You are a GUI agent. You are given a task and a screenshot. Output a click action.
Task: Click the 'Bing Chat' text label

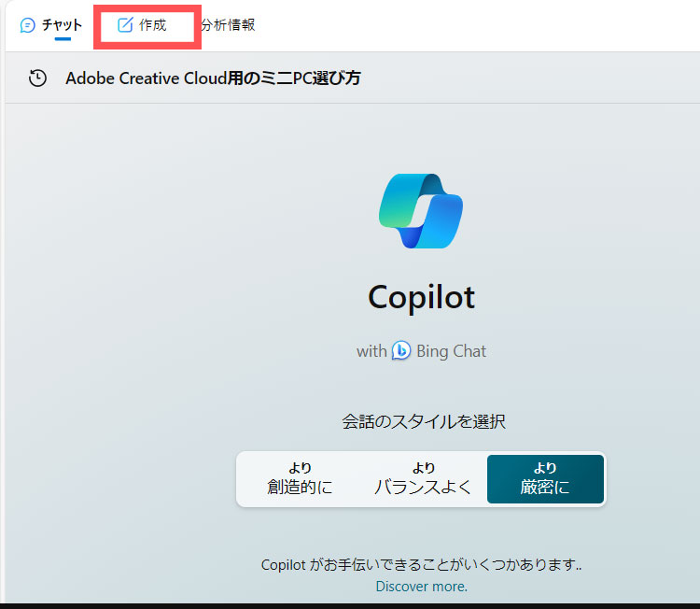pyautogui.click(x=451, y=351)
